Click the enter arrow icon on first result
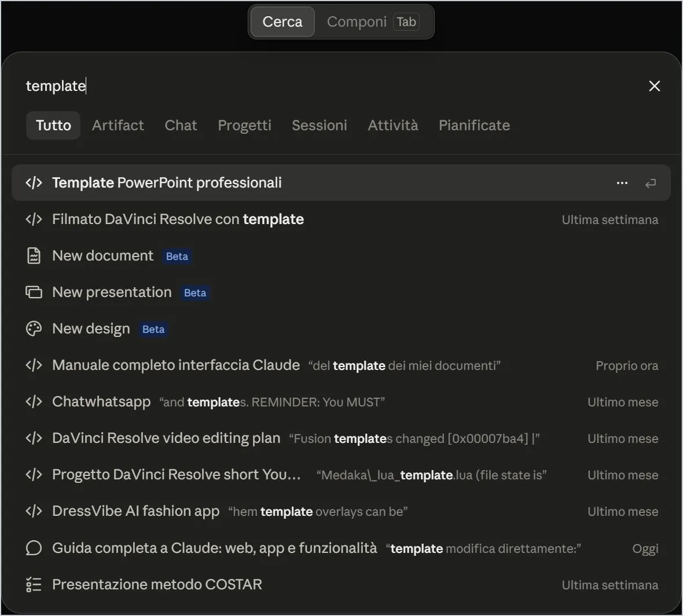The width and height of the screenshot is (683, 616). coord(651,184)
